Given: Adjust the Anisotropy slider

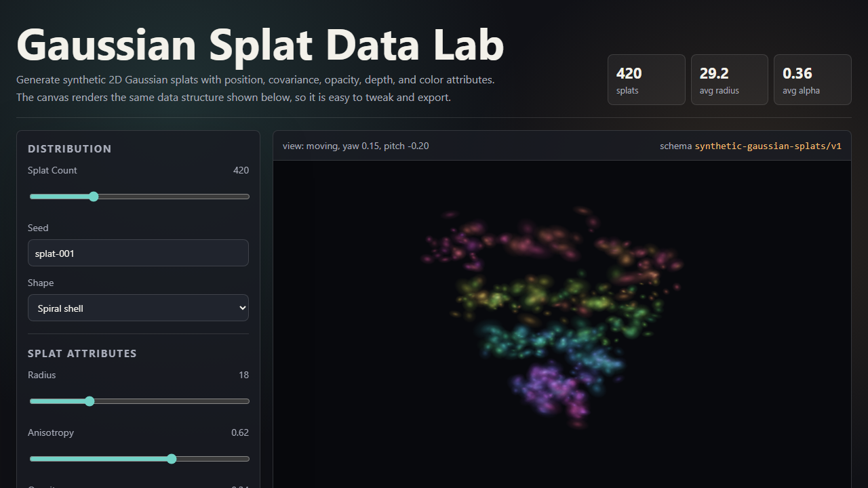Looking at the screenshot, I should point(138,459).
